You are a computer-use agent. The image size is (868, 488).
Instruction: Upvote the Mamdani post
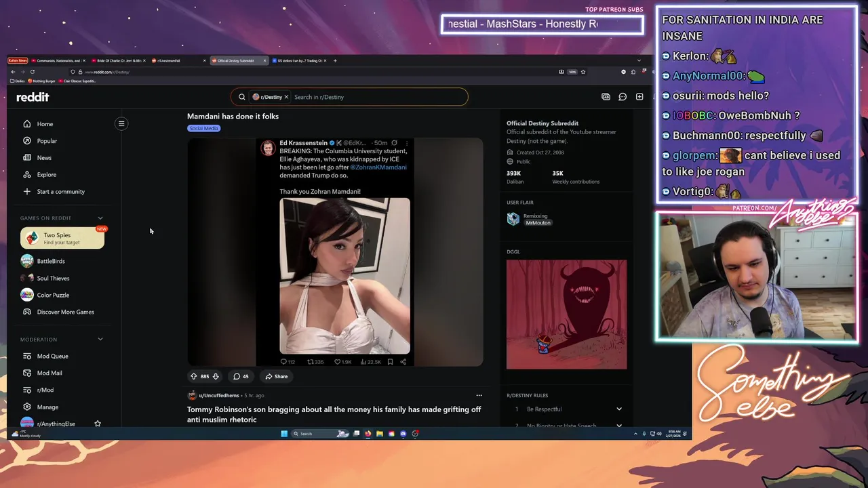194,376
